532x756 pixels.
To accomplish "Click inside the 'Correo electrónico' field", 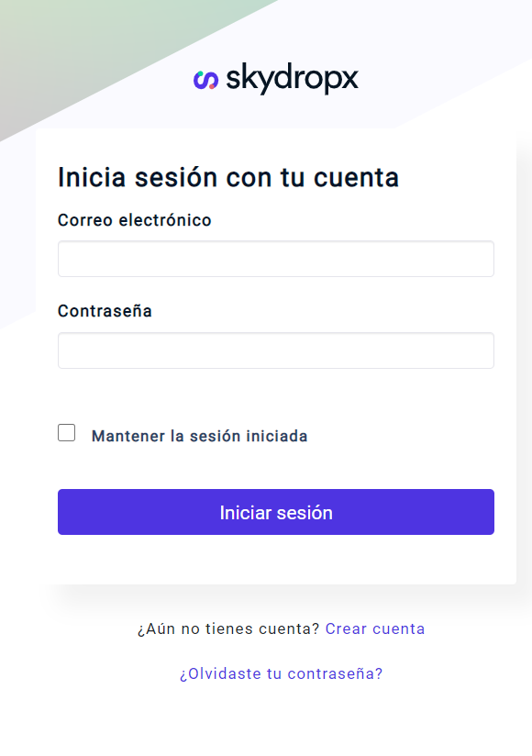I will [275, 259].
